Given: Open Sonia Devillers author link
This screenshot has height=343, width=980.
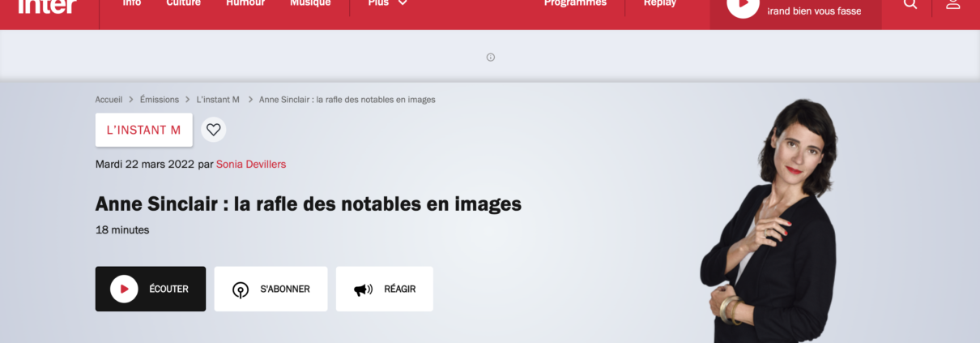Looking at the screenshot, I should pyautogui.click(x=251, y=164).
